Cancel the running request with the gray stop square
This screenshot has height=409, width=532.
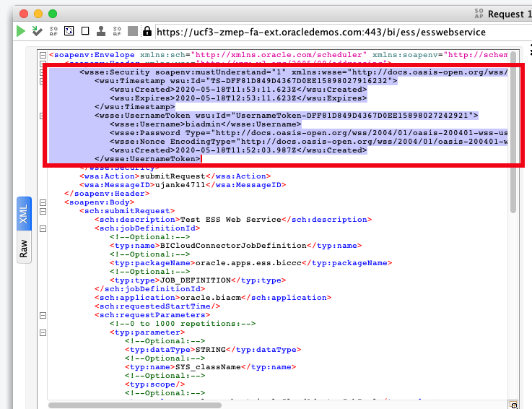tap(133, 31)
